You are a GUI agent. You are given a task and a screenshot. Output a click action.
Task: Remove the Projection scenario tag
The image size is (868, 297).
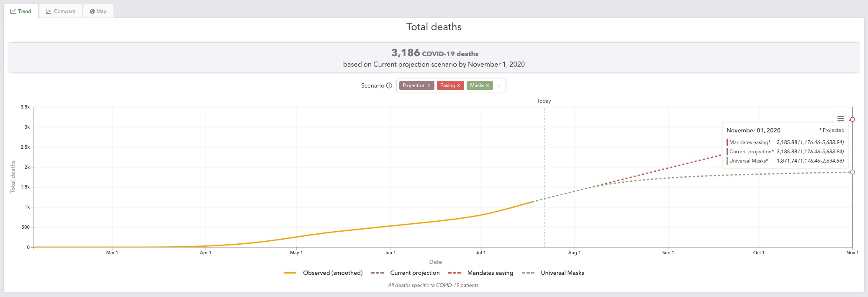click(429, 85)
